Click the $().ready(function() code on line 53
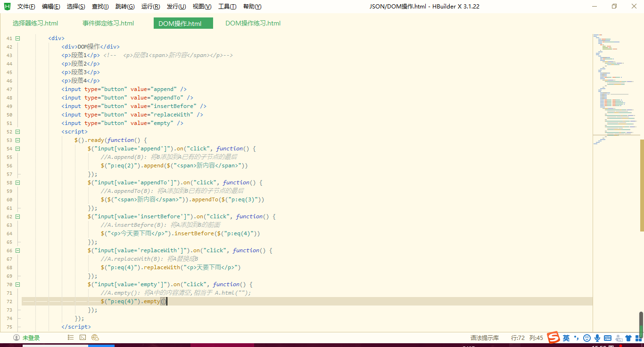Viewport: 644px width, 347px height. (111, 140)
